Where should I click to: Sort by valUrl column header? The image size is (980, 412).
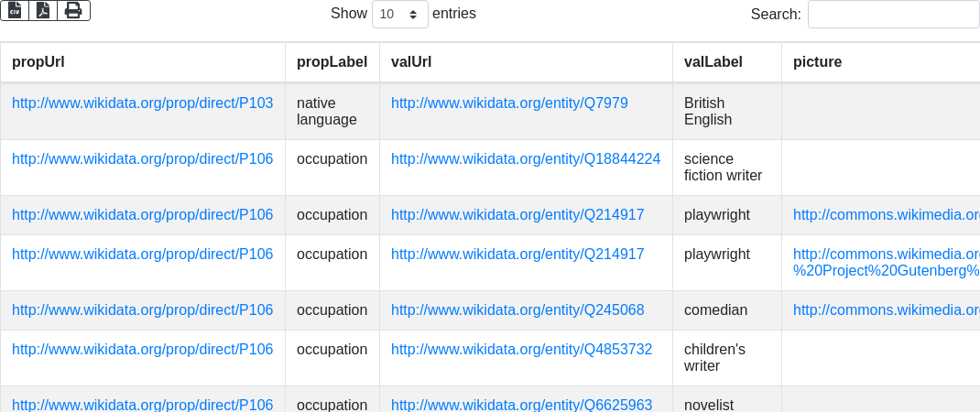tap(411, 62)
